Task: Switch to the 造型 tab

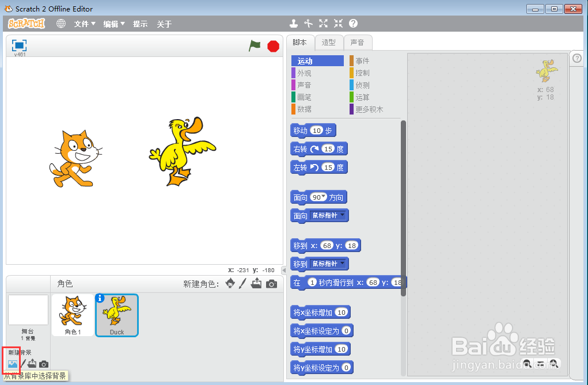Action: 329,42
